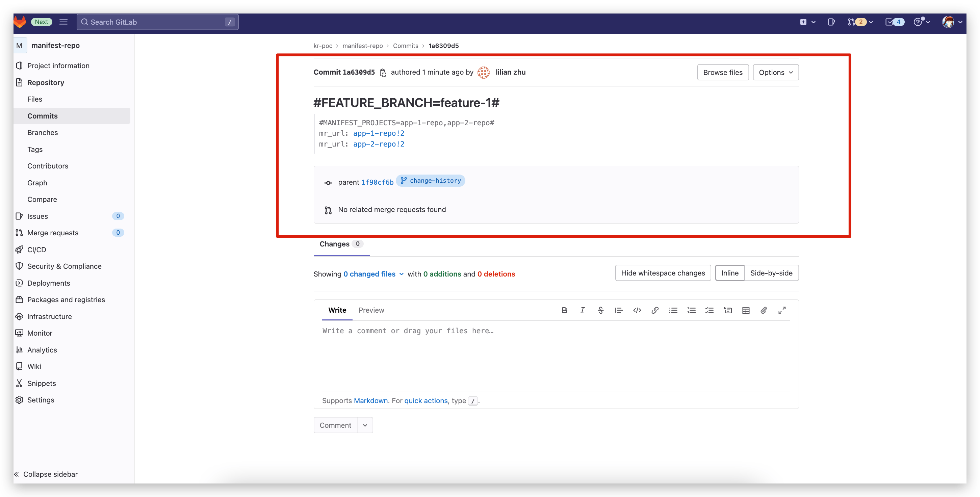980x497 pixels.
Task: Click the bold formatting icon
Action: (x=564, y=310)
